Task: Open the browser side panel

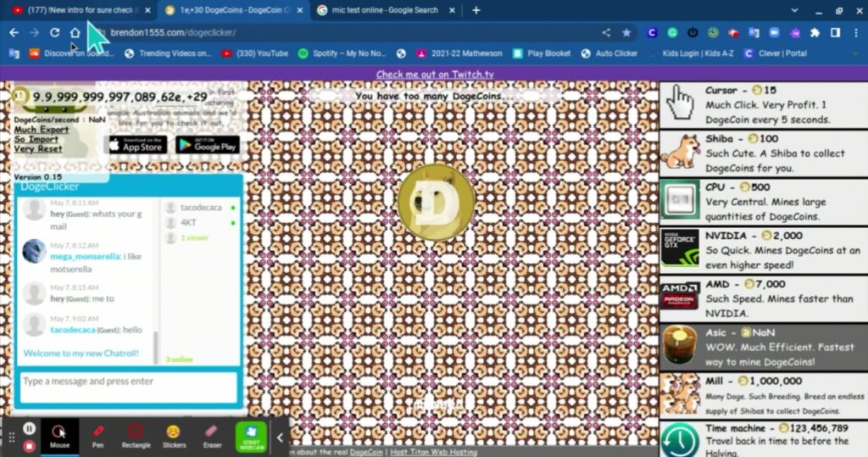Action: pyautogui.click(x=835, y=33)
